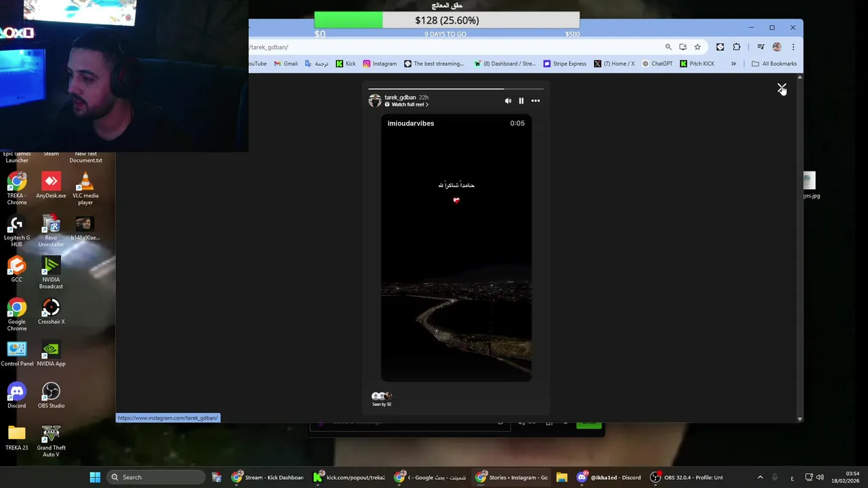Switch to Stories • Instagram taskbar window
This screenshot has height=488, width=868.
click(x=513, y=477)
